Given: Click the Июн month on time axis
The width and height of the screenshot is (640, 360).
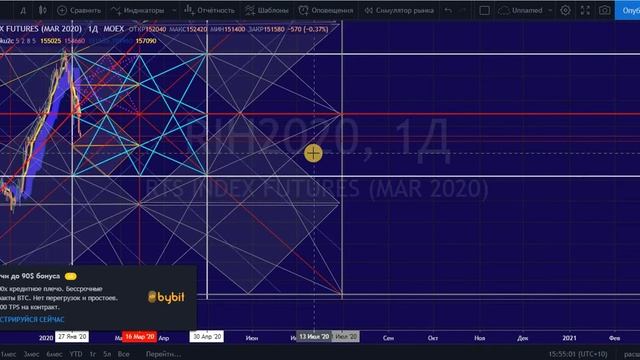Looking at the screenshot, I should 252,338.
